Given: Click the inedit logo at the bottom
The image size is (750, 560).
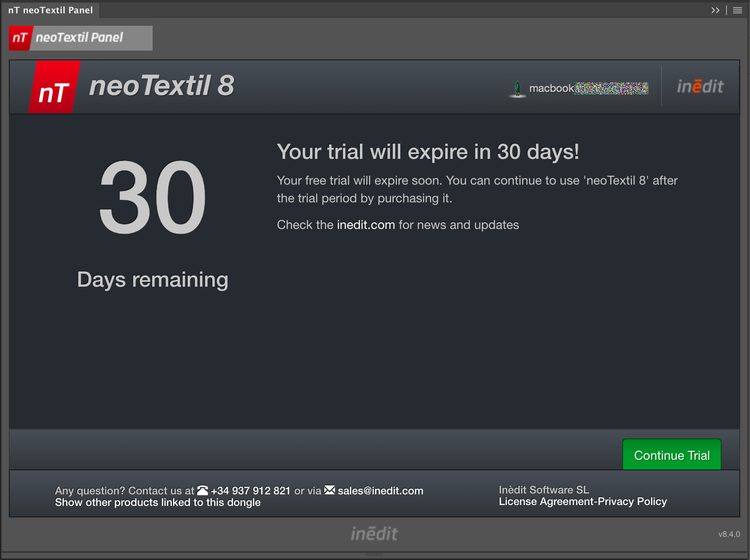Looking at the screenshot, I should tap(374, 533).
